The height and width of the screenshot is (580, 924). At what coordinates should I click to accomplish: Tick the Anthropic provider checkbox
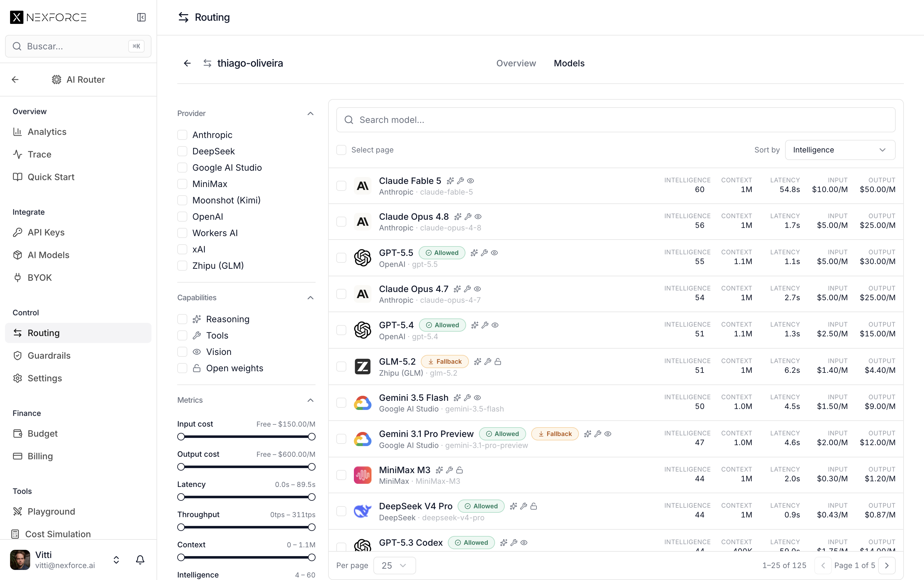tap(182, 135)
